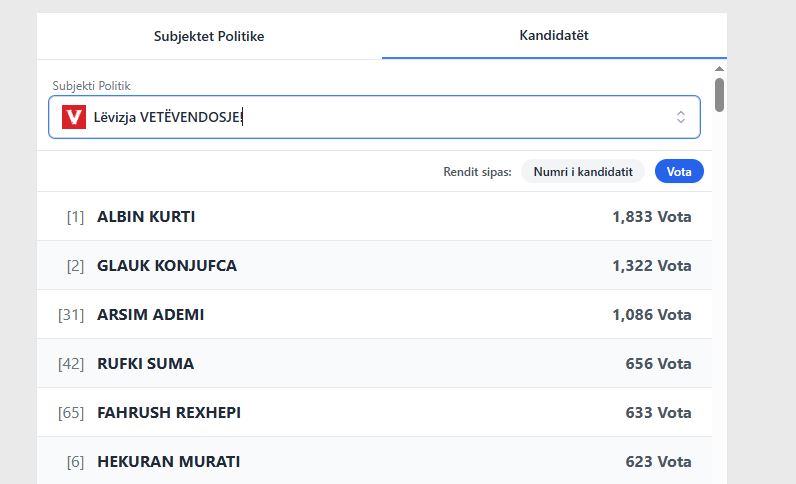This screenshot has height=484, width=796.
Task: Click the RUFKI SUMA candidate name
Action: point(145,364)
